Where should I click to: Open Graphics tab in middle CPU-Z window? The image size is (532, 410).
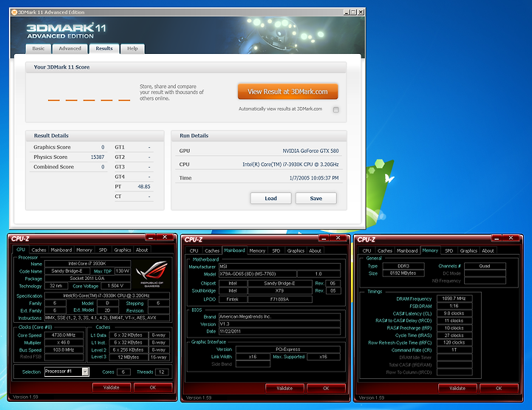(296, 250)
